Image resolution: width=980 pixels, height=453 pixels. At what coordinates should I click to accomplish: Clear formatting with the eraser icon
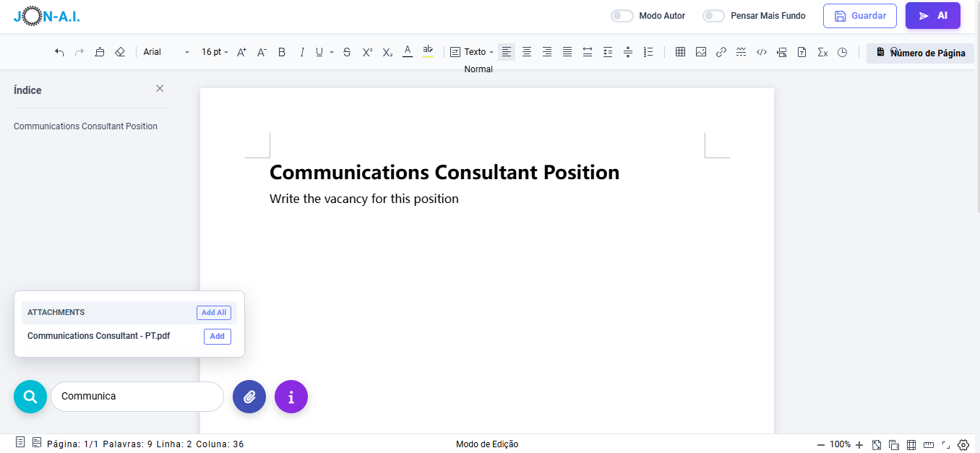tap(120, 52)
